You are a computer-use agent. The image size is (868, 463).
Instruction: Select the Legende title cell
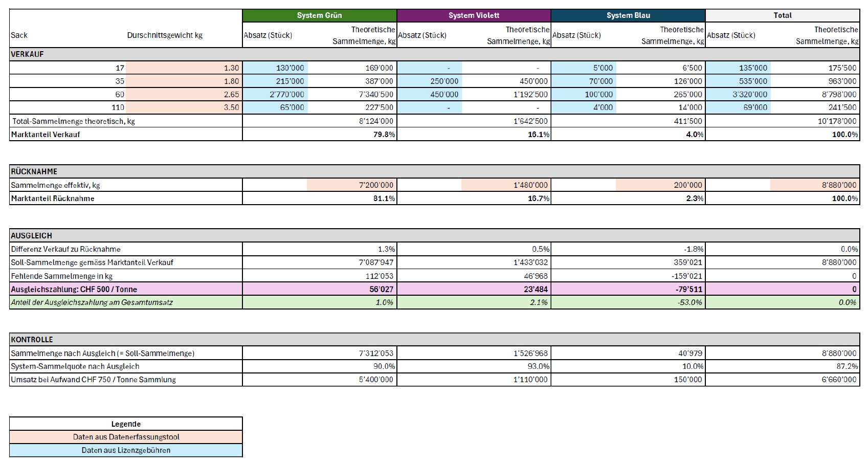pos(126,424)
